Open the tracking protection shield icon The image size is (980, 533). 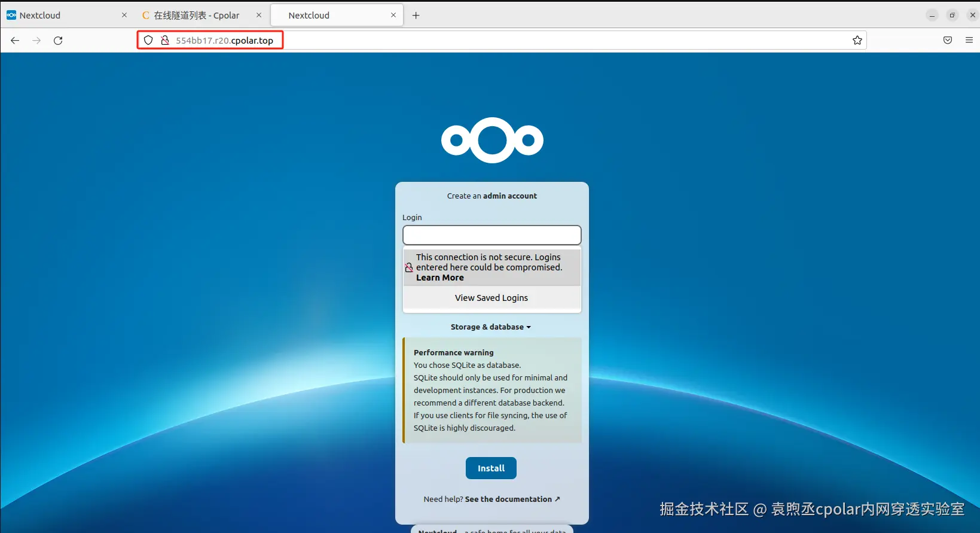[148, 40]
